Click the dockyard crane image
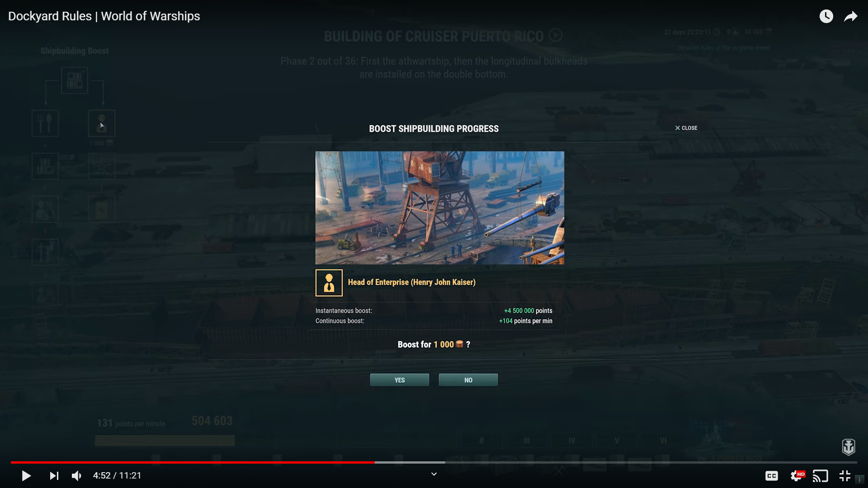868x488 pixels. (x=439, y=208)
